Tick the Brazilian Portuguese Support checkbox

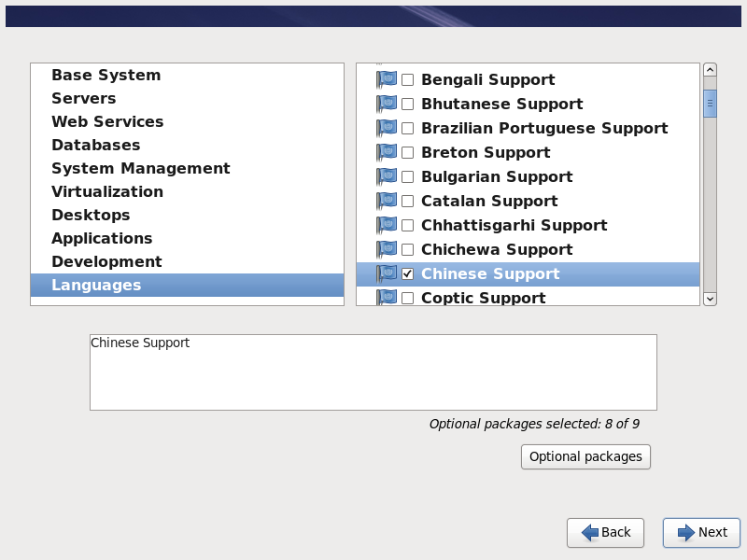[x=407, y=128]
